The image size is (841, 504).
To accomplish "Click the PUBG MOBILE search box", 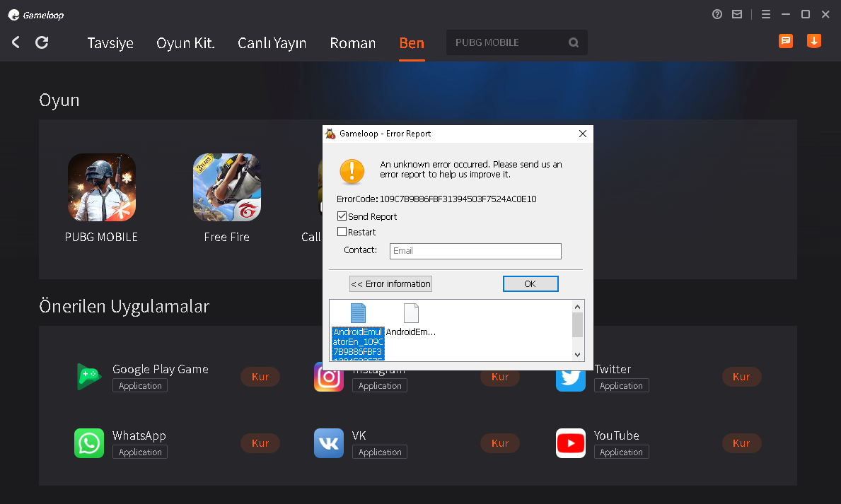I will point(516,42).
